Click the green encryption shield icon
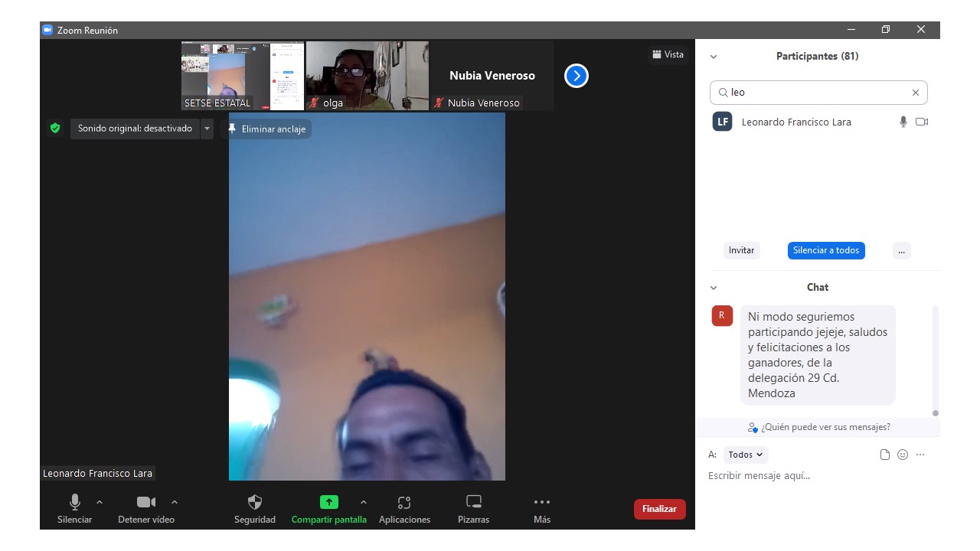980x551 pixels. (x=55, y=129)
